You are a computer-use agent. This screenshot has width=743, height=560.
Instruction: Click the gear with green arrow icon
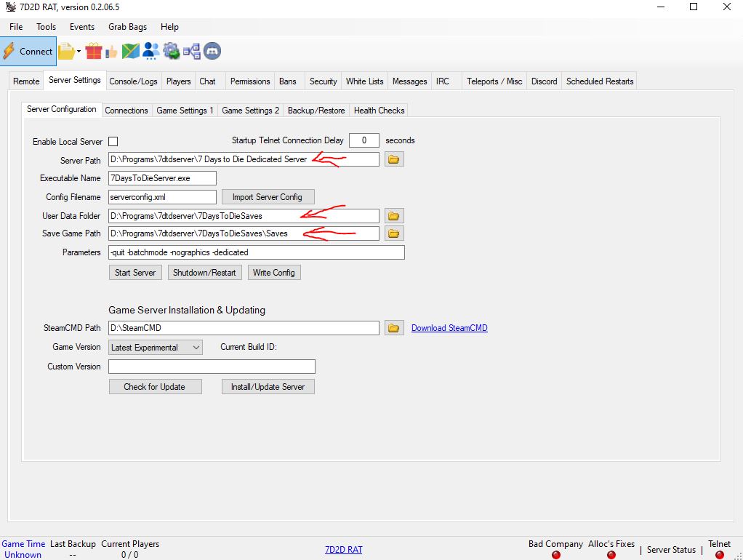(x=171, y=51)
